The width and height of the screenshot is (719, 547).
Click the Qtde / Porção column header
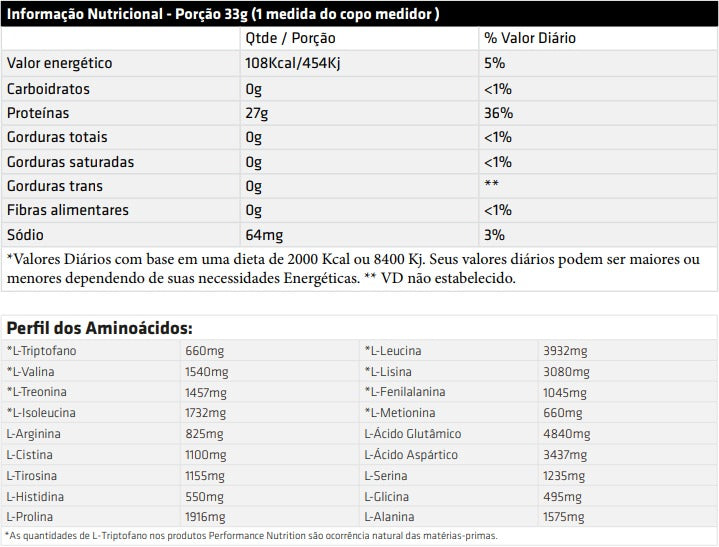(x=290, y=39)
